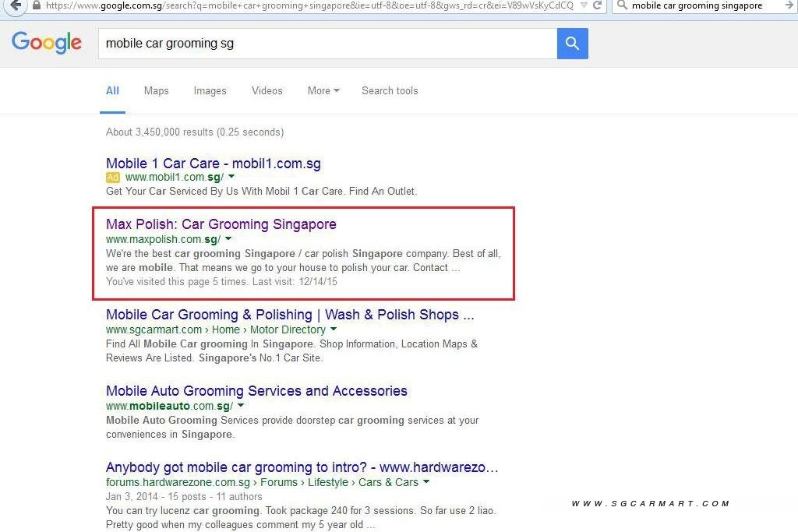Click the www.mobil1.com.sg ad URL text

[175, 178]
